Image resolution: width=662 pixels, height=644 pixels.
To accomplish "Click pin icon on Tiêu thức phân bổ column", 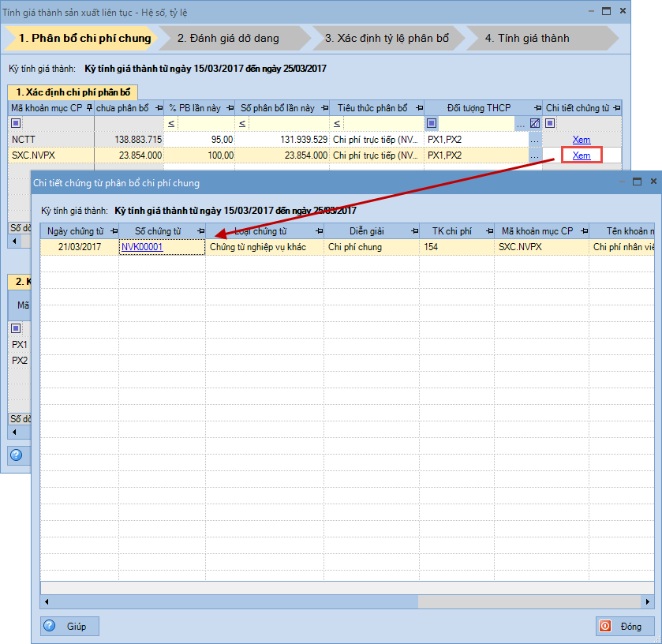I will (419, 108).
